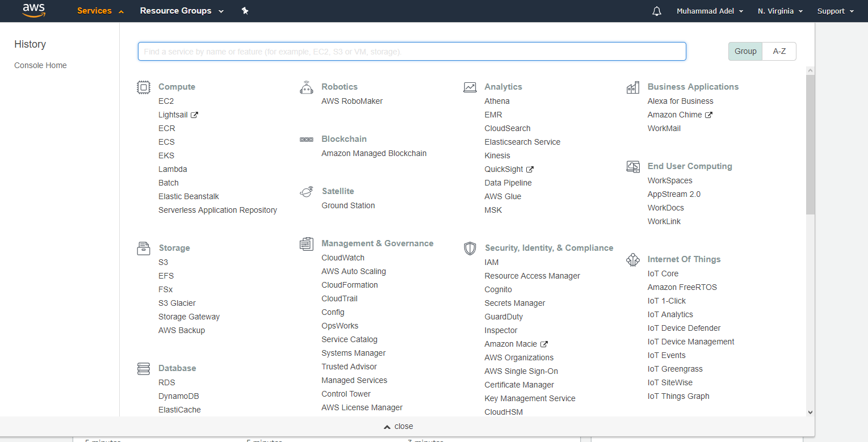This screenshot has width=868, height=442.
Task: Open the N. Virginia region selector
Action: [x=781, y=11]
